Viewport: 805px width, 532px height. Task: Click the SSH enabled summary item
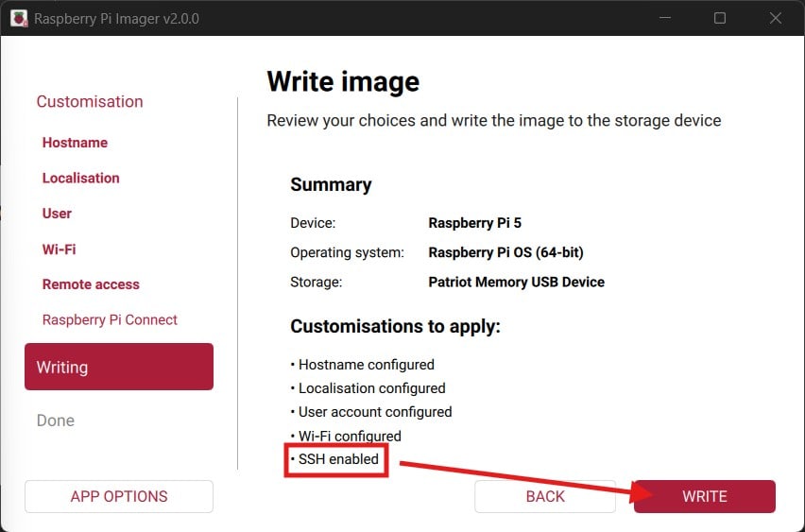pos(338,460)
